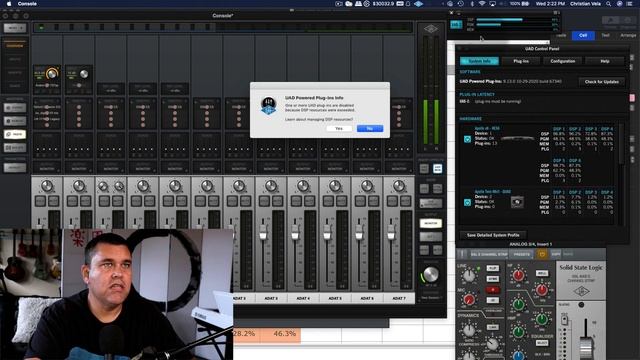The height and width of the screenshot is (360, 640).
Task: Click the SSL compressor threshold knob
Action: 492,344
